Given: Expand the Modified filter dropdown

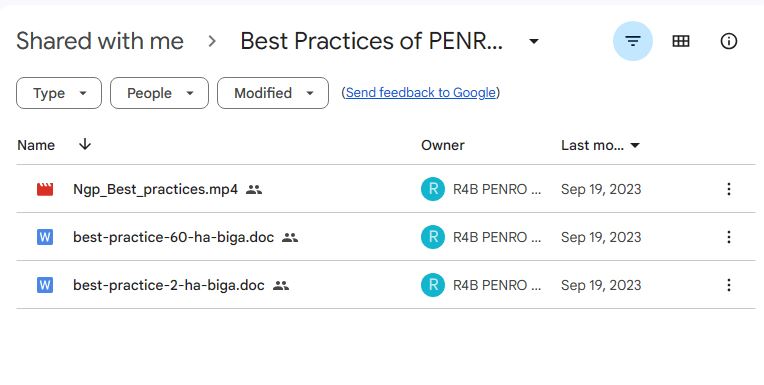Looking at the screenshot, I should 273,93.
